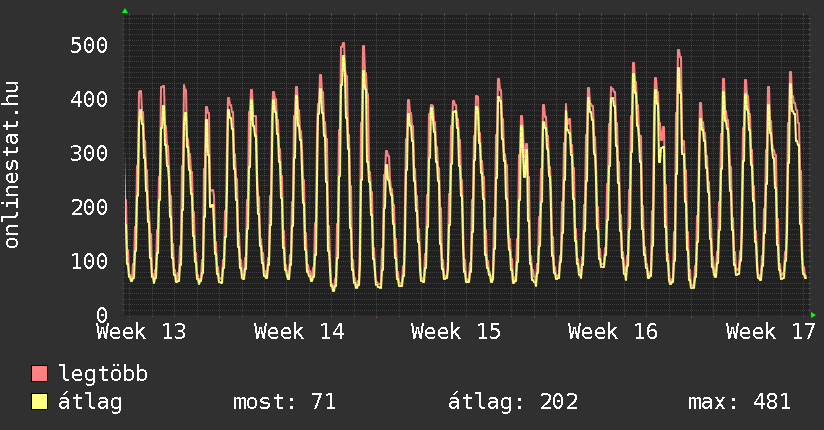Click the Week 17 axis label

(770, 331)
